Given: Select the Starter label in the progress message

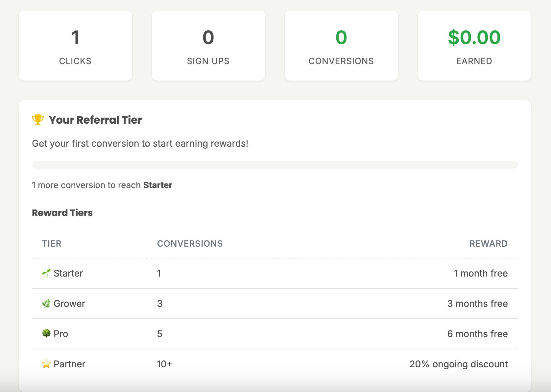Looking at the screenshot, I should point(157,185).
